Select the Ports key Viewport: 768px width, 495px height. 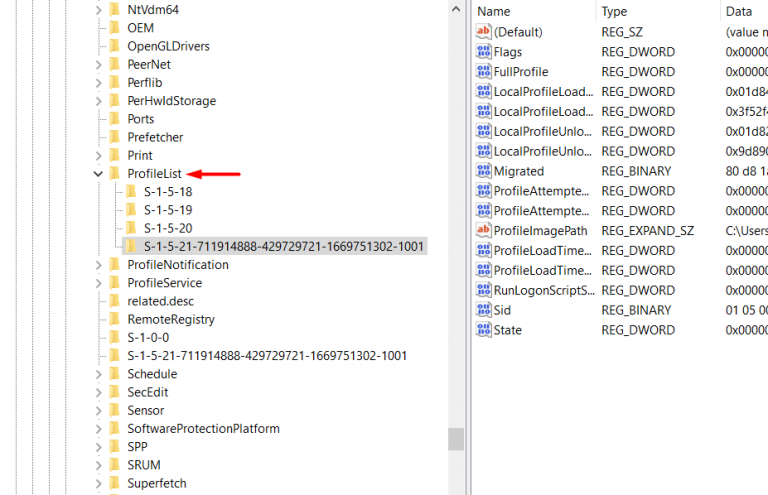[x=141, y=119]
